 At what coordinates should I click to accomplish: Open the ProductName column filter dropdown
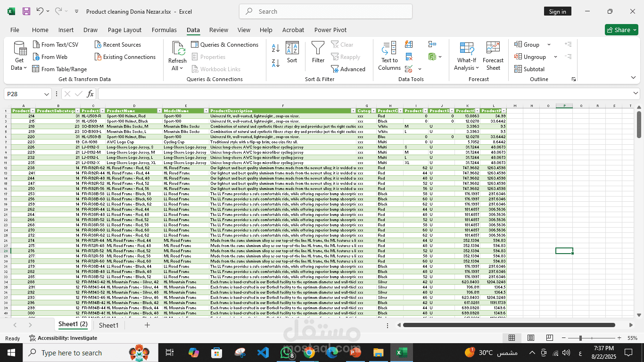coord(159,111)
